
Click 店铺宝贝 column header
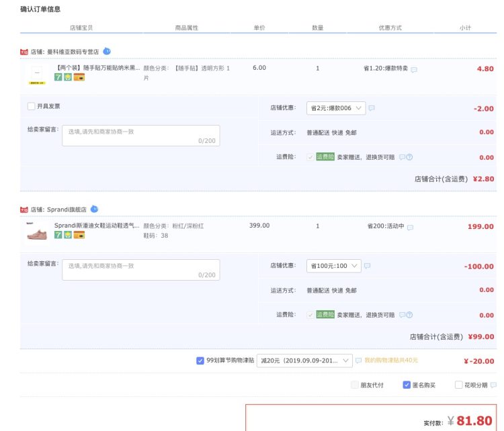click(81, 28)
